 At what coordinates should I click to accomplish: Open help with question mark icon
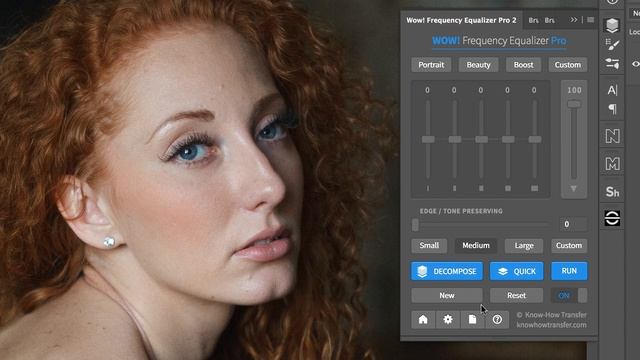tap(497, 320)
